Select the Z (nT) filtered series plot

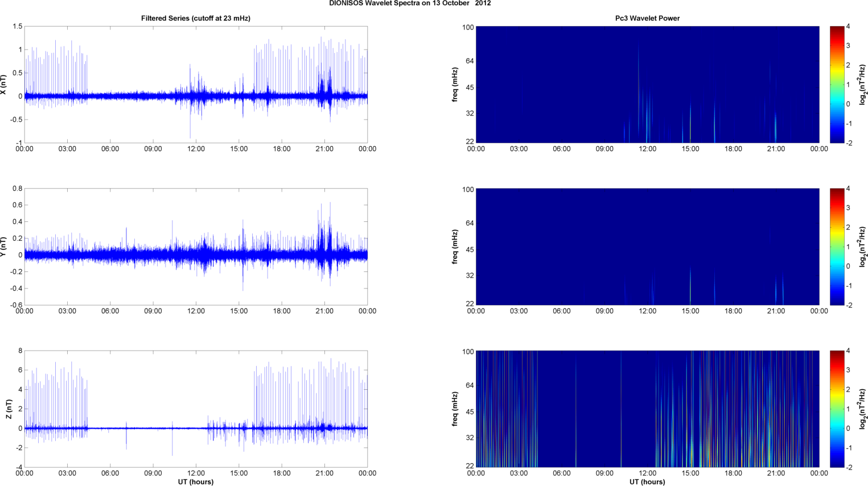tap(196, 409)
